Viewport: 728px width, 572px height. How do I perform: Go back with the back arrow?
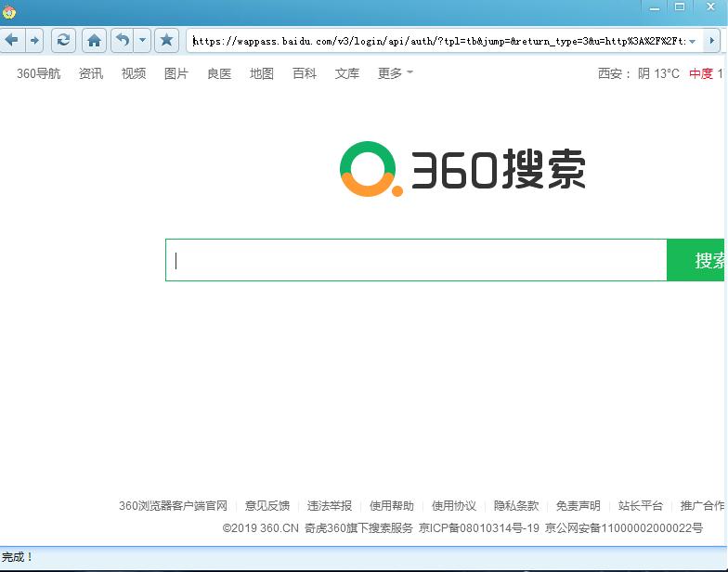11,40
